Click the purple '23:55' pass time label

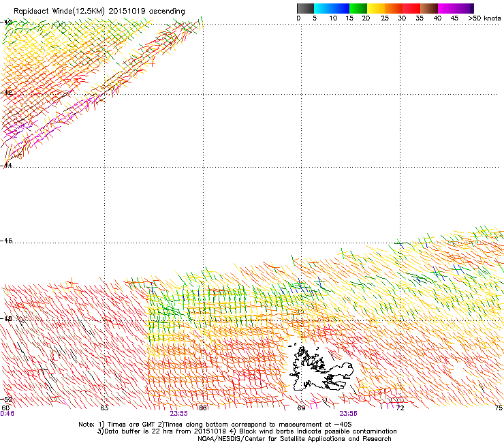click(x=178, y=414)
